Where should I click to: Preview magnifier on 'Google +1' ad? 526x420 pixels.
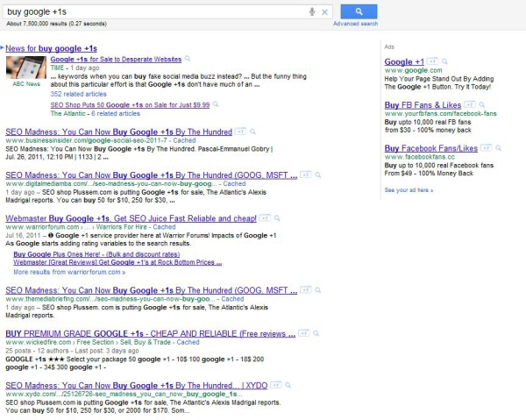444,61
